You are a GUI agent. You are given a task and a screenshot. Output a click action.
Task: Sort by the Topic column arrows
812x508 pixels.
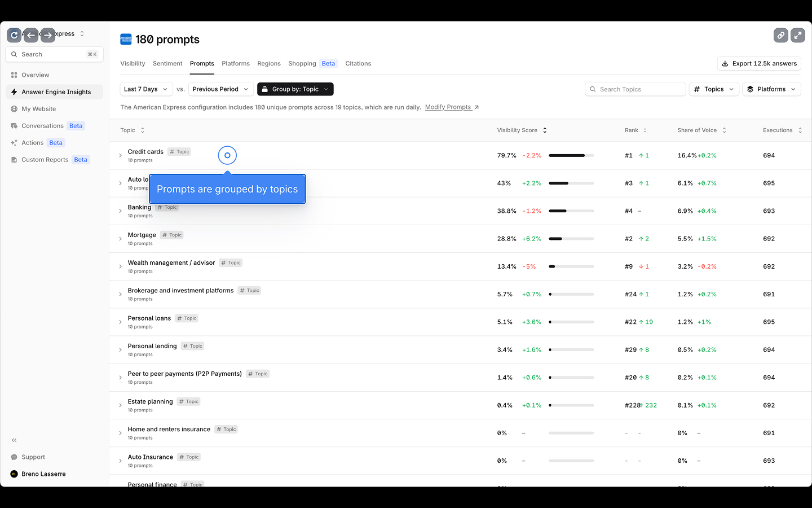pyautogui.click(x=143, y=130)
